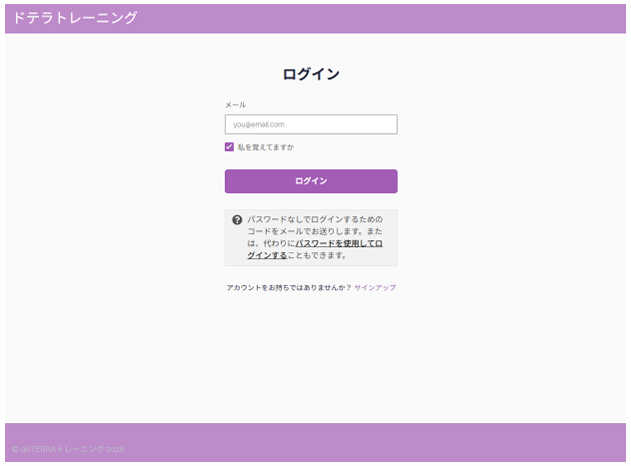
Task: Click the パスワードなしでログイン info message text
Action: click(x=314, y=219)
